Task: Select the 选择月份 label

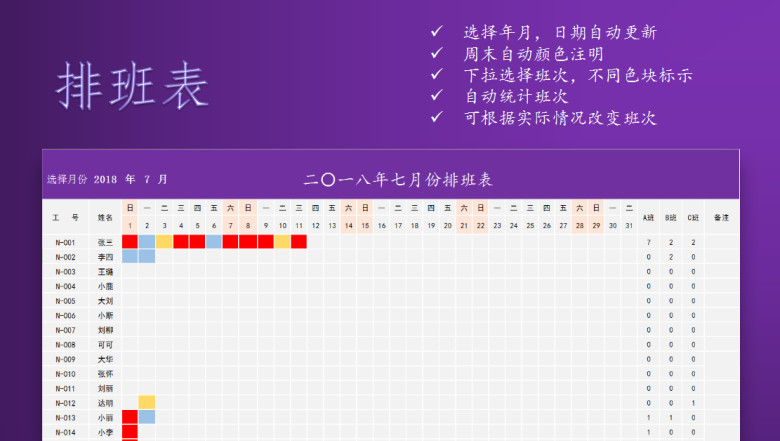Action: (67, 179)
